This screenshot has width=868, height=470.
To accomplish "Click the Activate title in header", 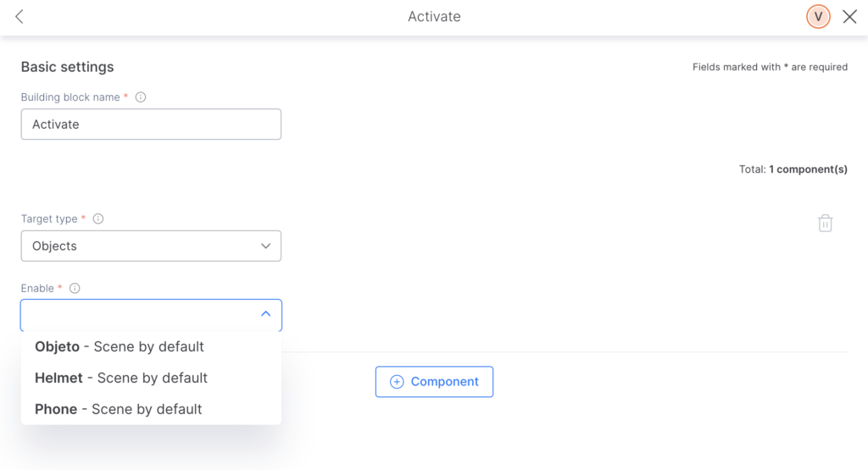I will pyautogui.click(x=434, y=17).
